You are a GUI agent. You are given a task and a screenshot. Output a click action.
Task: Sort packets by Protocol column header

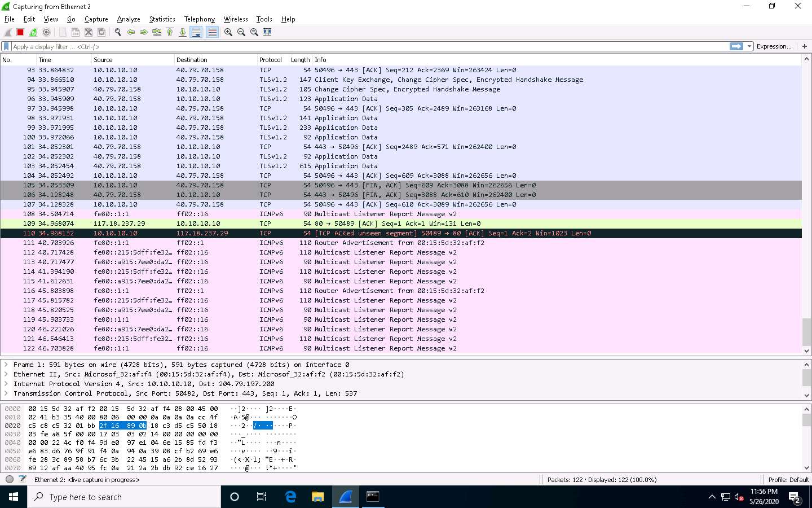[x=273, y=60]
